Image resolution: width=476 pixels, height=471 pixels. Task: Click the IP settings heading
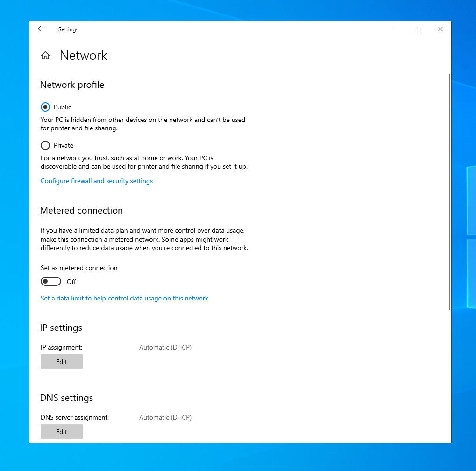tap(61, 328)
